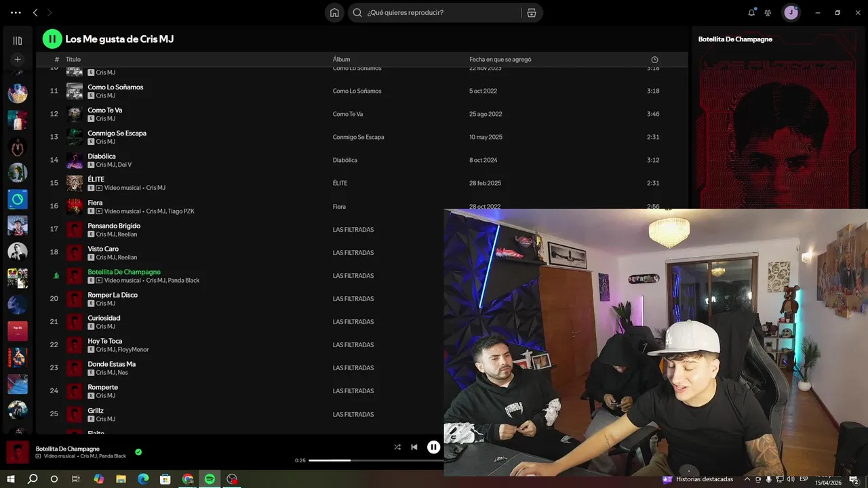Open album 'LAS FILTRADAS' on Pensando Brigido row
This screenshot has height=488, width=868.
pos(353,229)
